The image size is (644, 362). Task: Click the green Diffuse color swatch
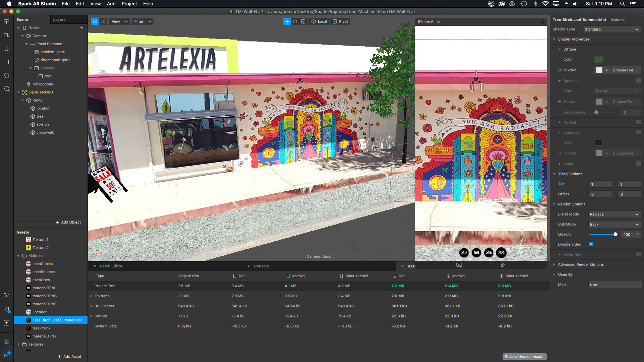click(x=598, y=59)
